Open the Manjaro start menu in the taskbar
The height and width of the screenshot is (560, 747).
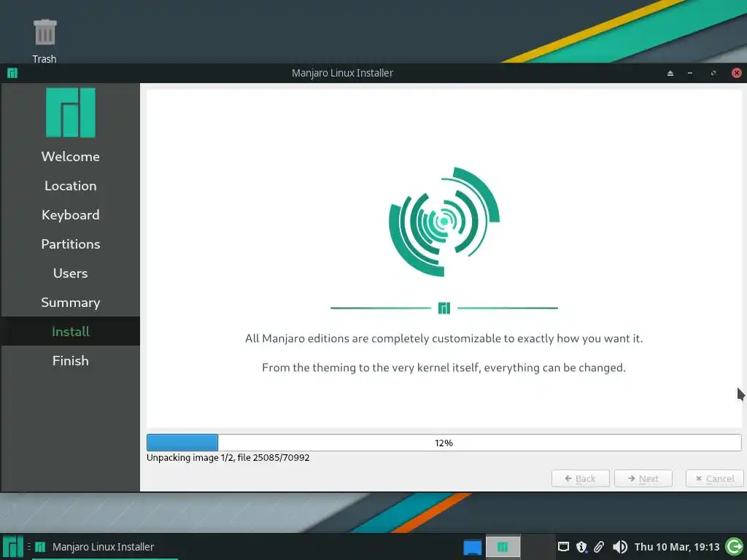pos(13,547)
